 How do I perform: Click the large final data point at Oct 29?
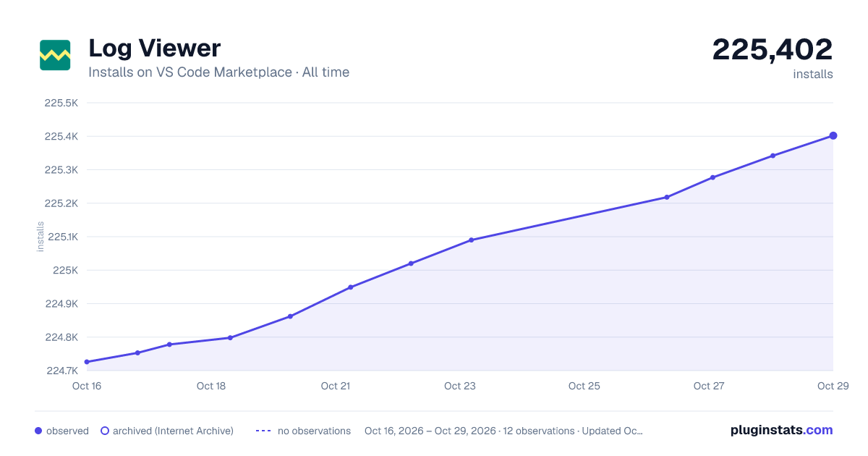pos(833,135)
